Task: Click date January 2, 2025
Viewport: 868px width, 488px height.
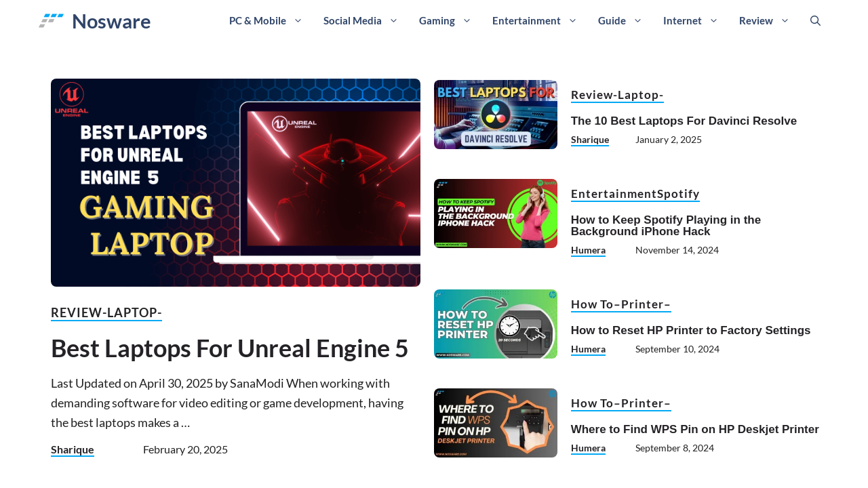Action: (x=669, y=140)
